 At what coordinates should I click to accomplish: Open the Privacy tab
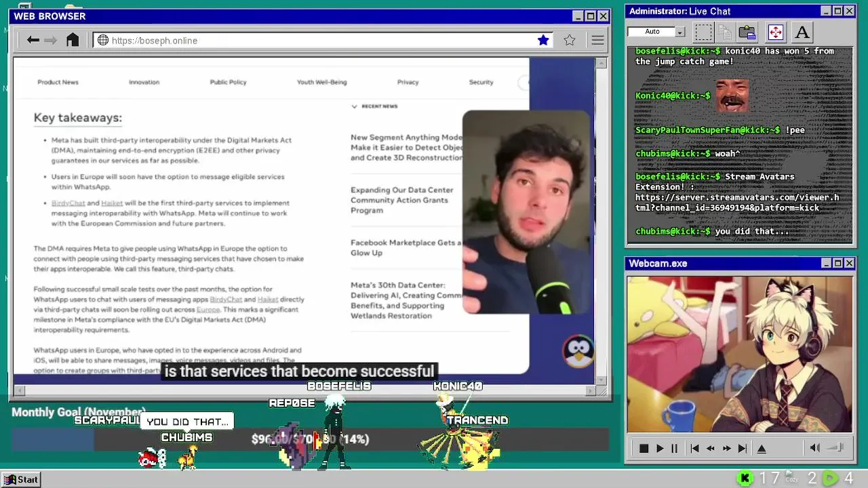(x=408, y=82)
